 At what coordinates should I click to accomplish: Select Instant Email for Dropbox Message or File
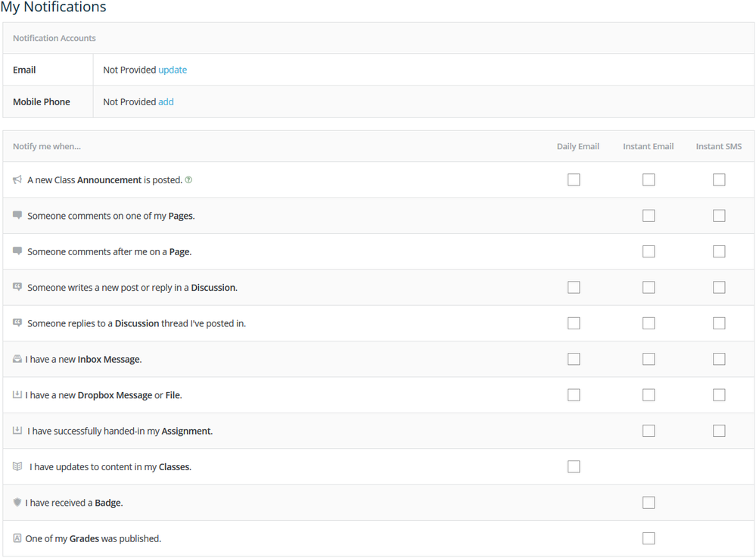click(649, 395)
